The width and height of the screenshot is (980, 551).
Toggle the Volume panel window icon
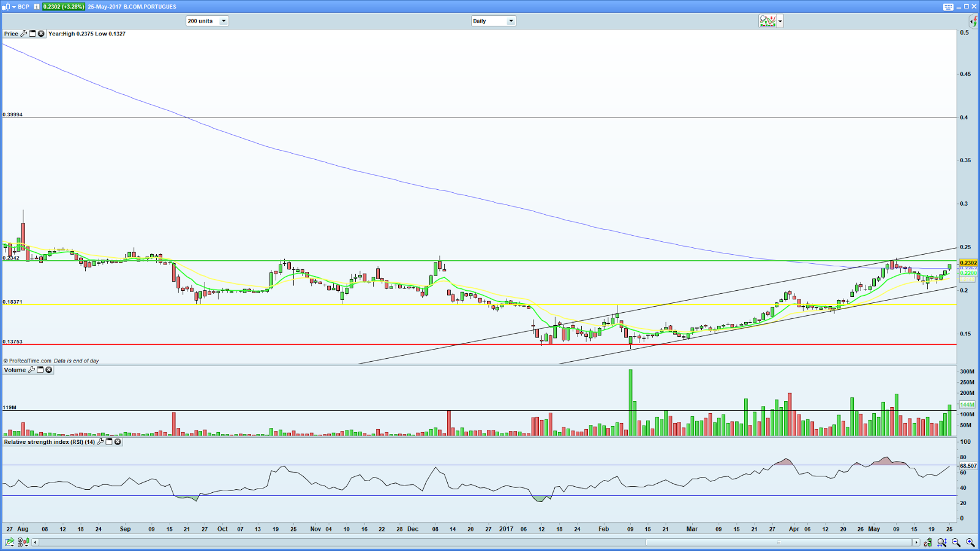(40, 370)
